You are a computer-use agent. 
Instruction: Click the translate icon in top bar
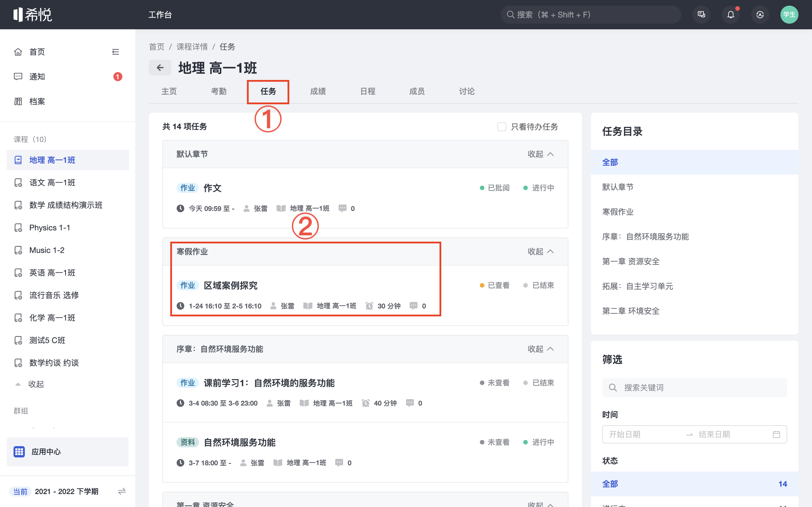pyautogui.click(x=760, y=15)
